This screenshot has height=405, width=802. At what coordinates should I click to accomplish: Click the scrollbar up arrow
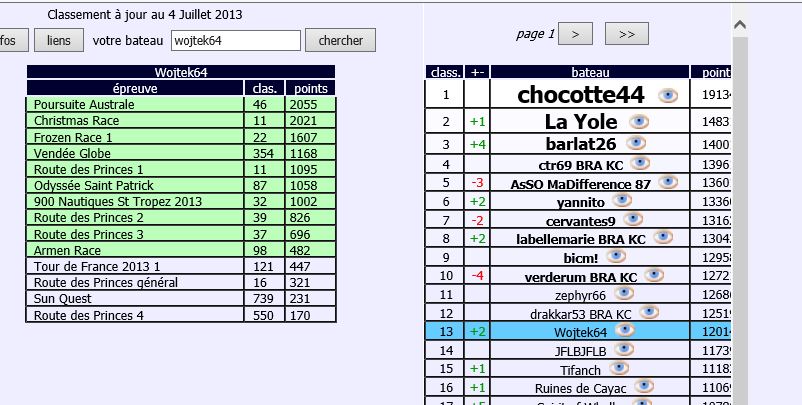coord(740,24)
